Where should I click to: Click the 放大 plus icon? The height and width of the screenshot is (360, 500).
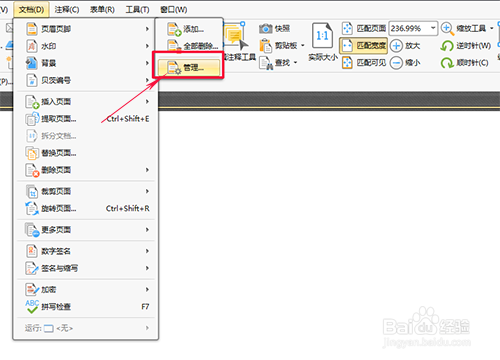point(396,46)
